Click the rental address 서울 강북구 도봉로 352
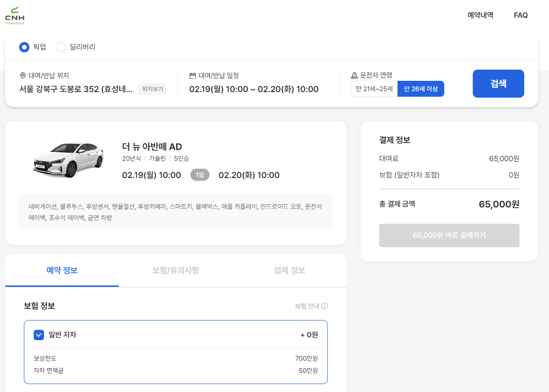Viewport: 549px width, 392px height. (76, 89)
